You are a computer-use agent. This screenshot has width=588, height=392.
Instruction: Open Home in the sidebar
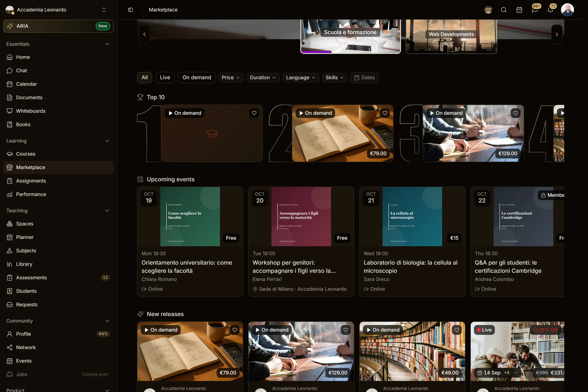click(58, 57)
